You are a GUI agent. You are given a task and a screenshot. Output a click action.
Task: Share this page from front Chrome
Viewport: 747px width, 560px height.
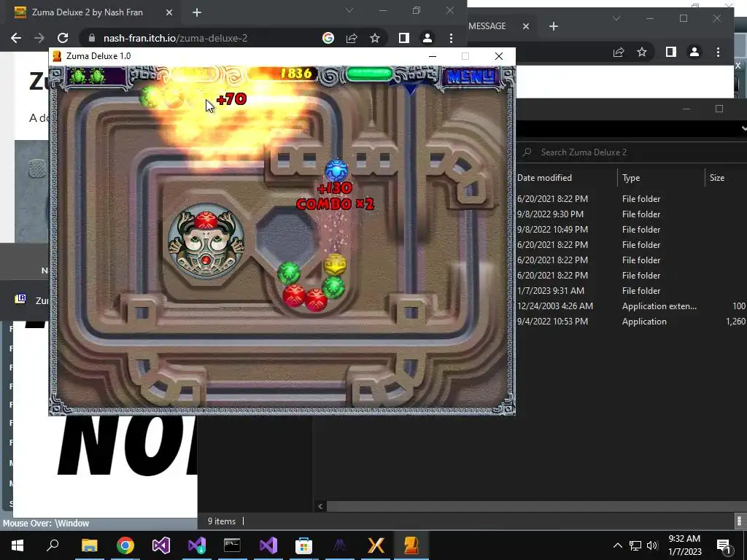[x=352, y=38]
